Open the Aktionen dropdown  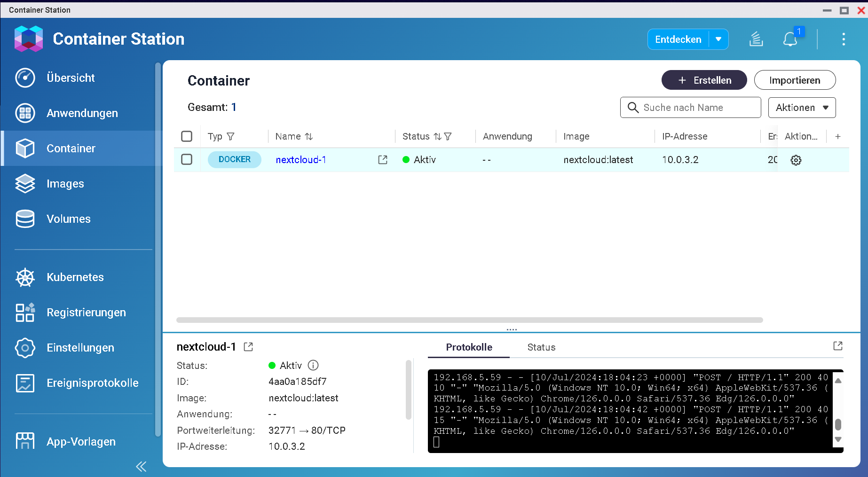pyautogui.click(x=802, y=108)
